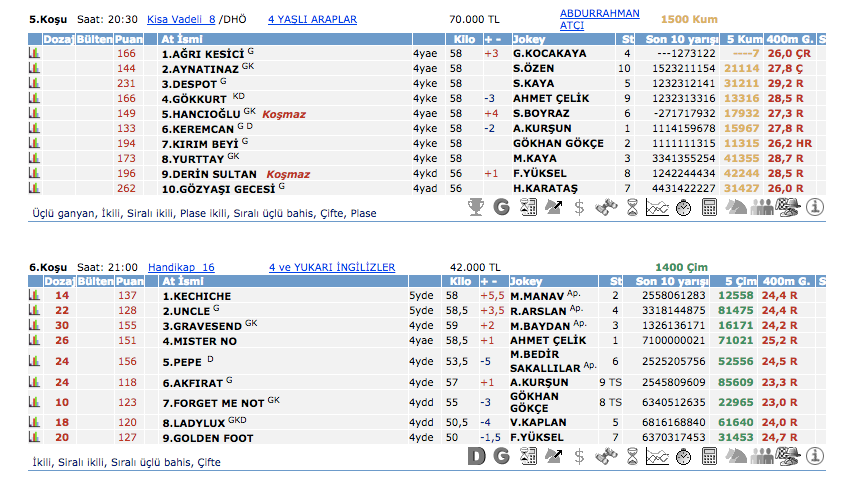The image size is (853, 486).
Task: Click the Puan column header in race 5
Action: pyautogui.click(x=128, y=39)
